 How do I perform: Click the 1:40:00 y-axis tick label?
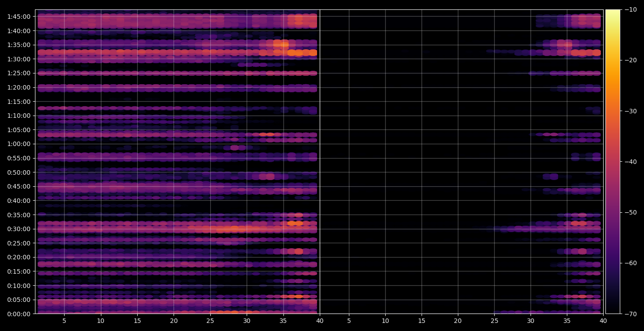[19, 31]
